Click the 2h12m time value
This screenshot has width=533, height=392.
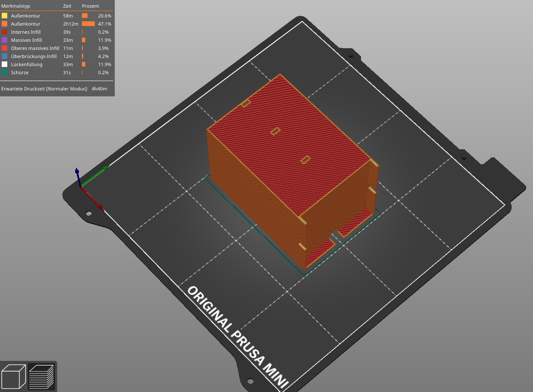(x=71, y=24)
